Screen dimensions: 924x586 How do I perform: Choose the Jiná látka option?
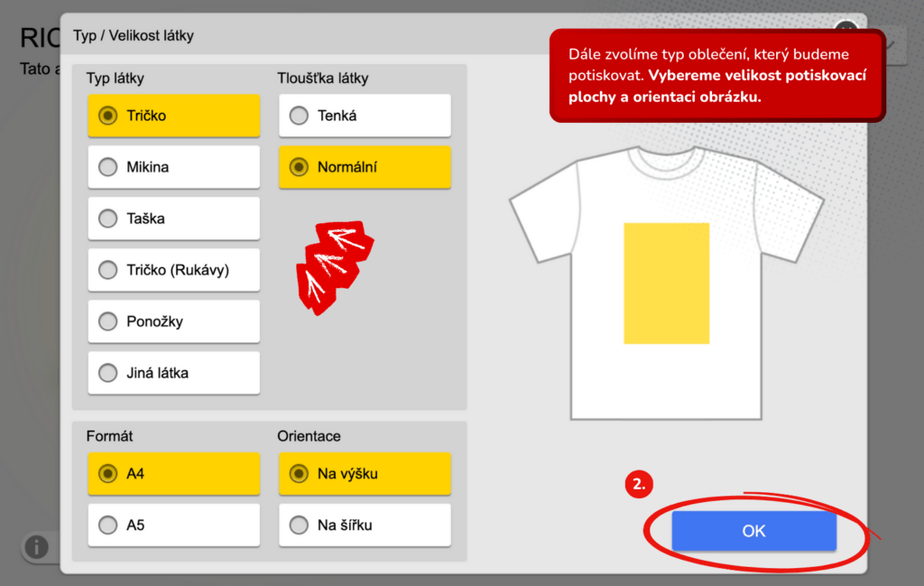pos(173,373)
